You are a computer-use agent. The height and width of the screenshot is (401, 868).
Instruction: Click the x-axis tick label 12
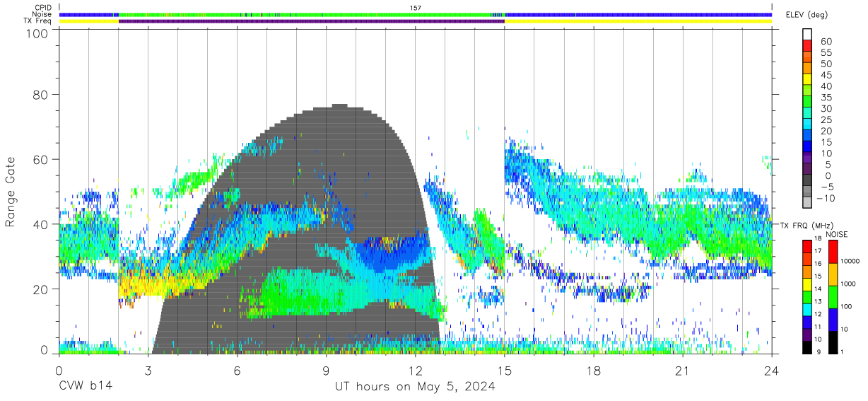coord(415,371)
